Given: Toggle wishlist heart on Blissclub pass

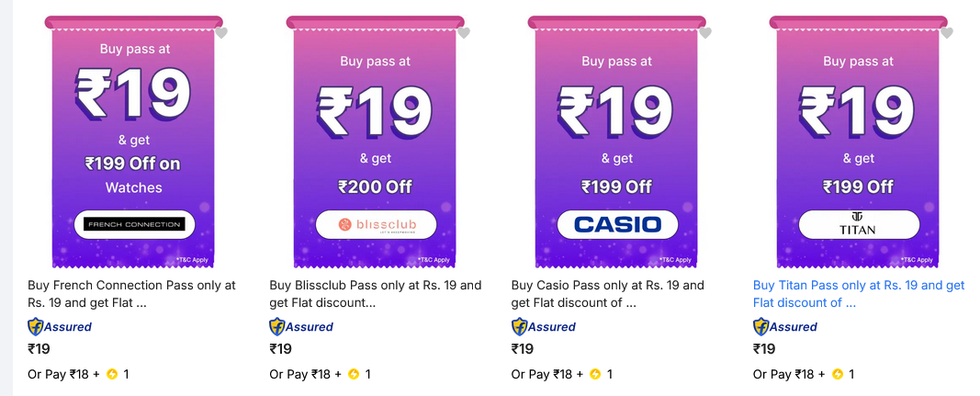Looking at the screenshot, I should (x=463, y=33).
